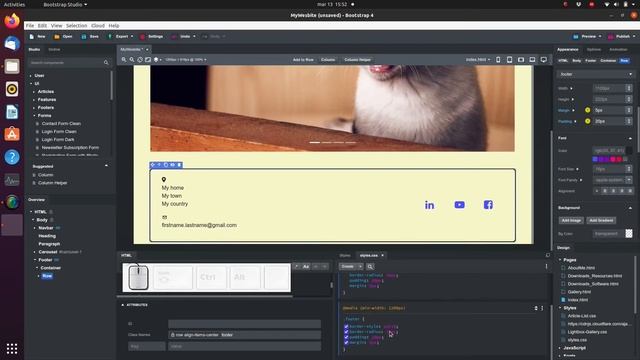Click the Column Helper button on stage toolbar
The width and height of the screenshot is (640, 360).
point(358,60)
